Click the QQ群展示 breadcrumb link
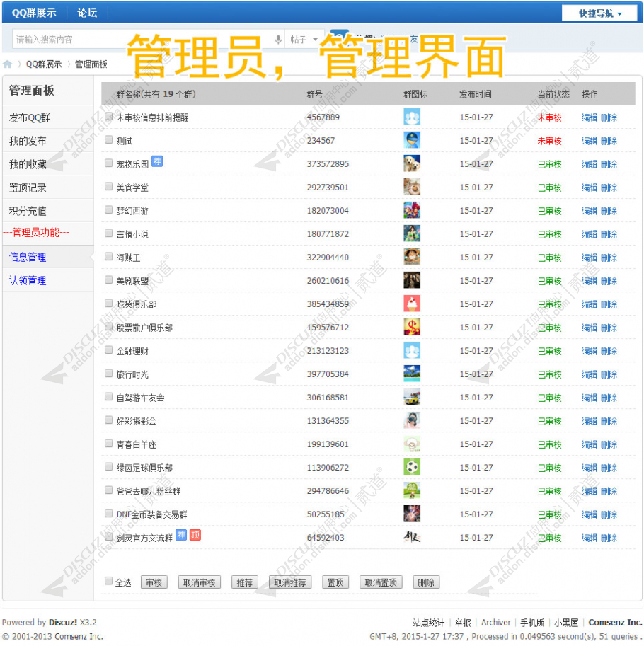The height and width of the screenshot is (646, 644). click(x=44, y=64)
